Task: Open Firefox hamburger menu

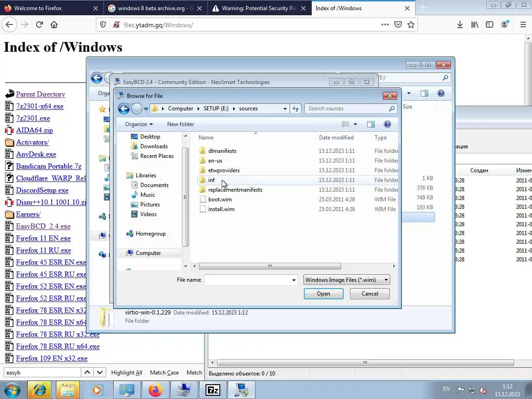Action: click(523, 25)
